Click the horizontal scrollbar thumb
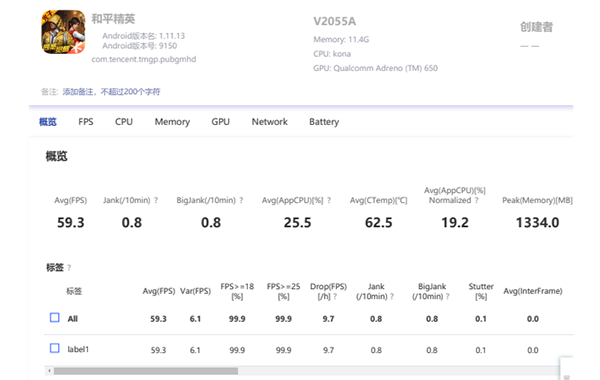Image resolution: width=600 pixels, height=380 pixels. (146, 371)
